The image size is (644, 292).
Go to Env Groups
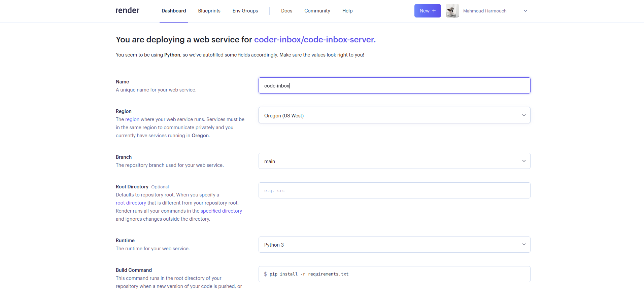[245, 11]
